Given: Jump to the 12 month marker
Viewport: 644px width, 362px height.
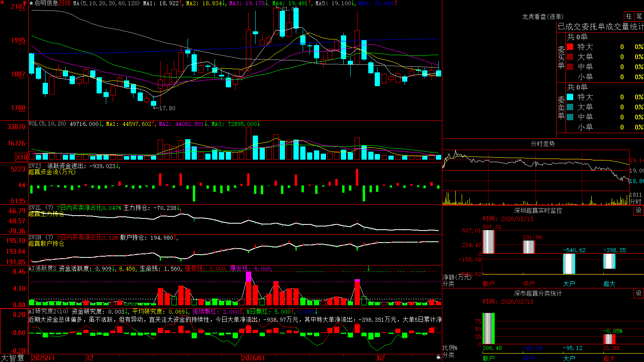Looking at the screenshot, I should pyautogui.click(x=90, y=358).
